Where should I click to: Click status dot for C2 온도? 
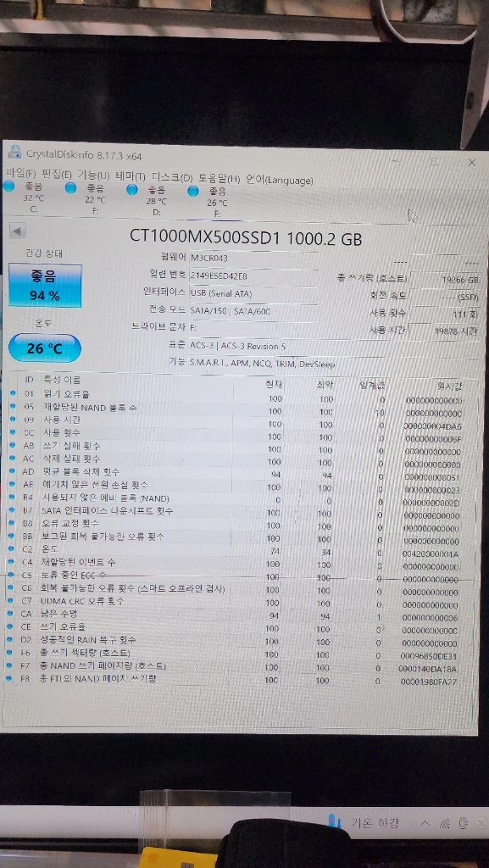click(x=13, y=549)
